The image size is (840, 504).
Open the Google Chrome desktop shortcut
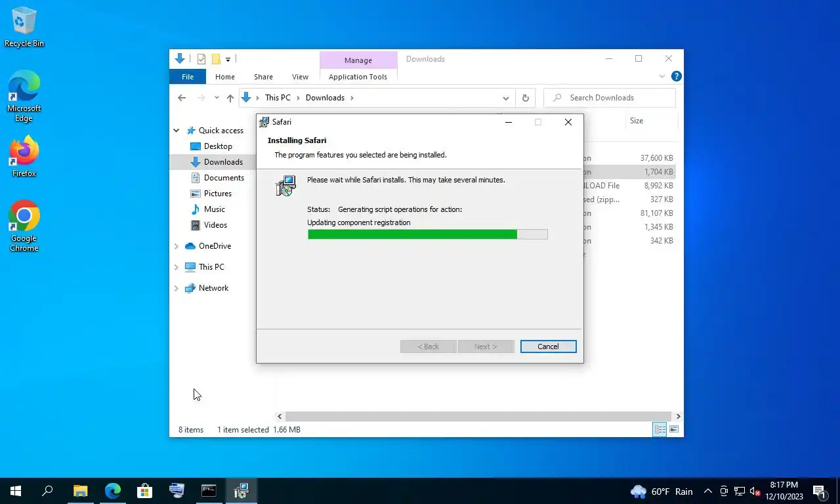24,226
